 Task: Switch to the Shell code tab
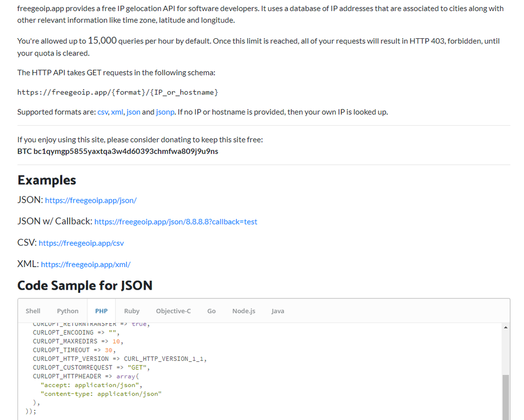click(33, 311)
